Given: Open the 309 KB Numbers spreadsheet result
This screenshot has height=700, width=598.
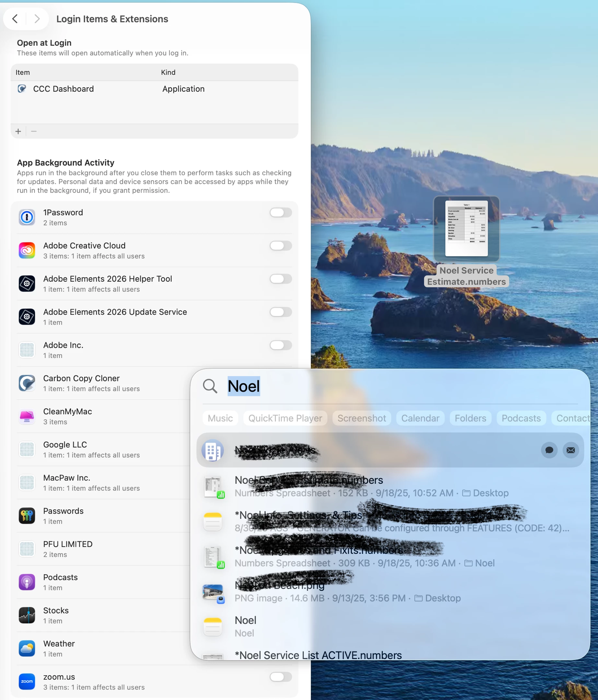Looking at the screenshot, I should pyautogui.click(x=390, y=556).
